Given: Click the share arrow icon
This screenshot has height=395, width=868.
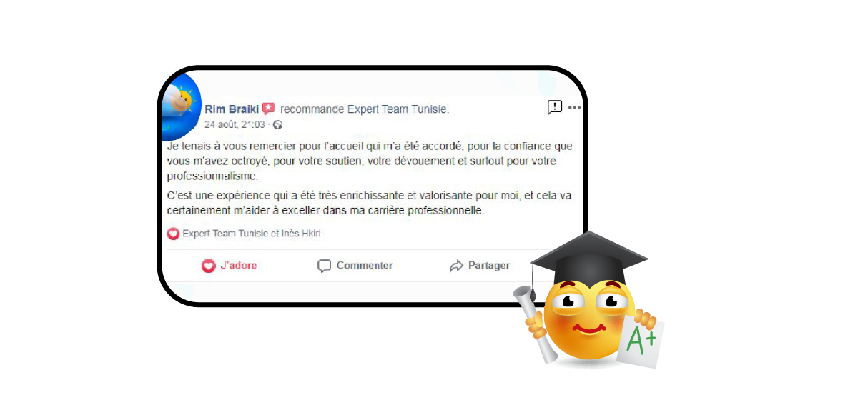Looking at the screenshot, I should point(456,266).
